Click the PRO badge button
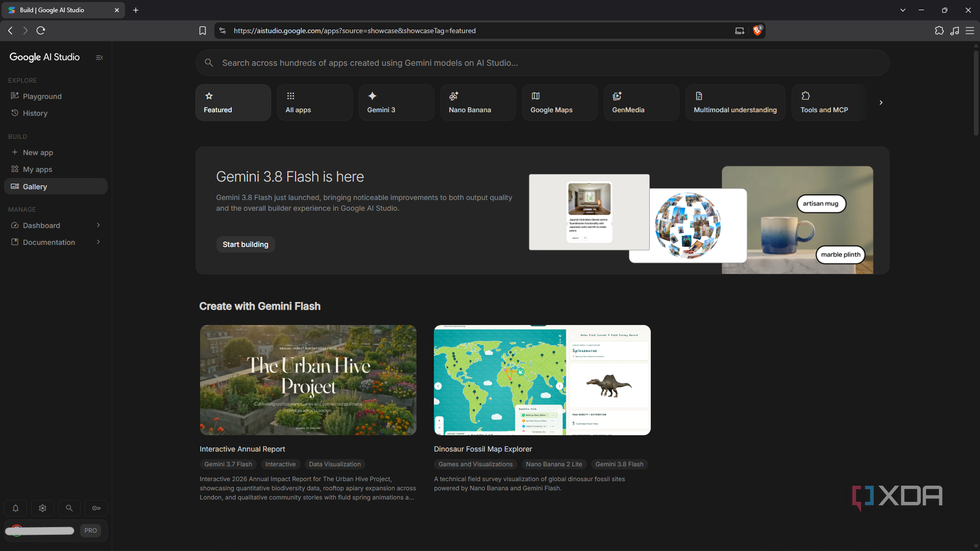This screenshot has width=980, height=551. pyautogui.click(x=90, y=531)
